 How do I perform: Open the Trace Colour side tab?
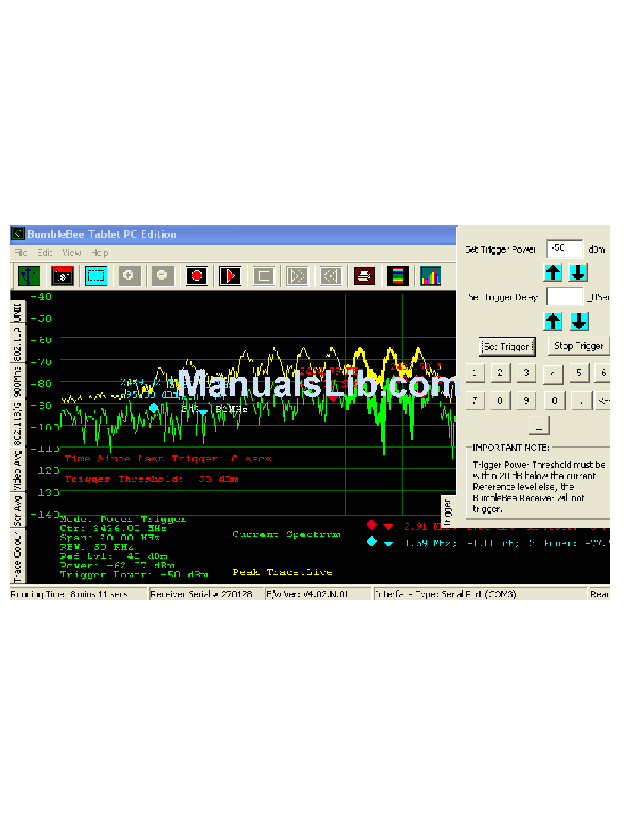[x=18, y=555]
